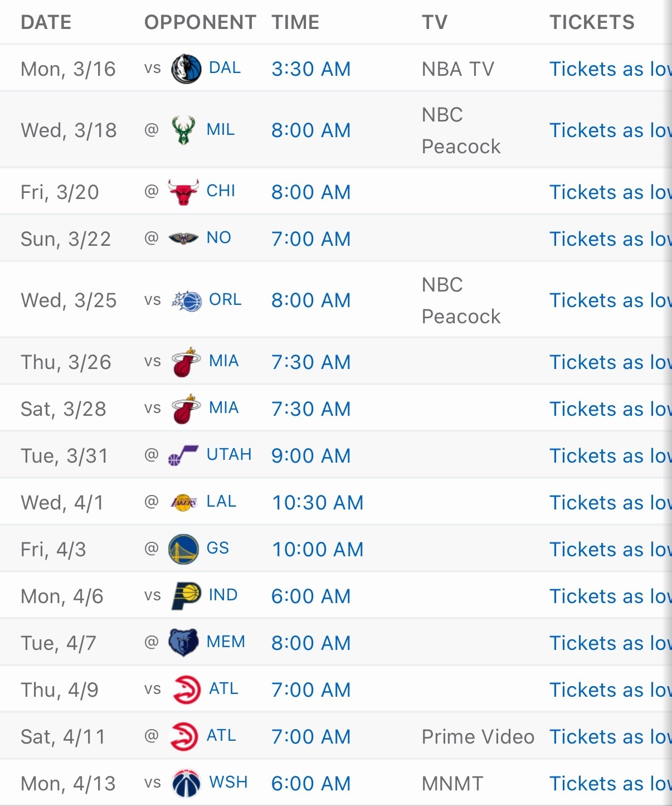Image resolution: width=672 pixels, height=806 pixels.
Task: Click the Orlando Magic logo
Action: (x=187, y=300)
